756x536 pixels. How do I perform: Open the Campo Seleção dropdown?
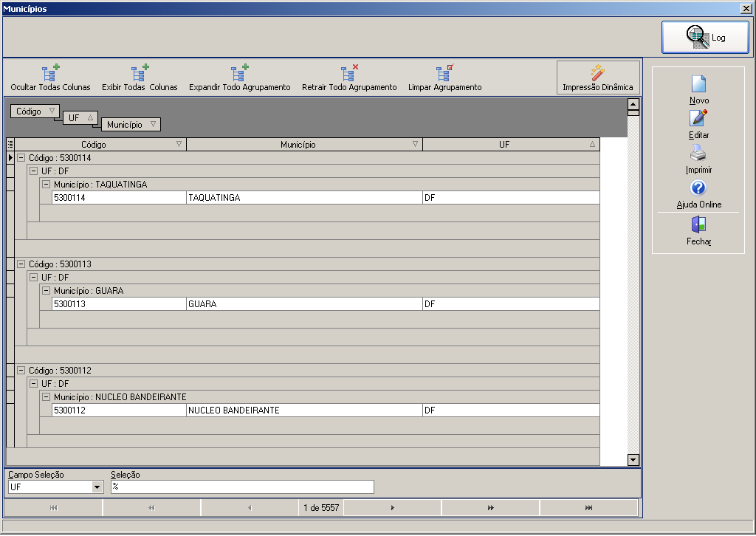click(x=97, y=487)
